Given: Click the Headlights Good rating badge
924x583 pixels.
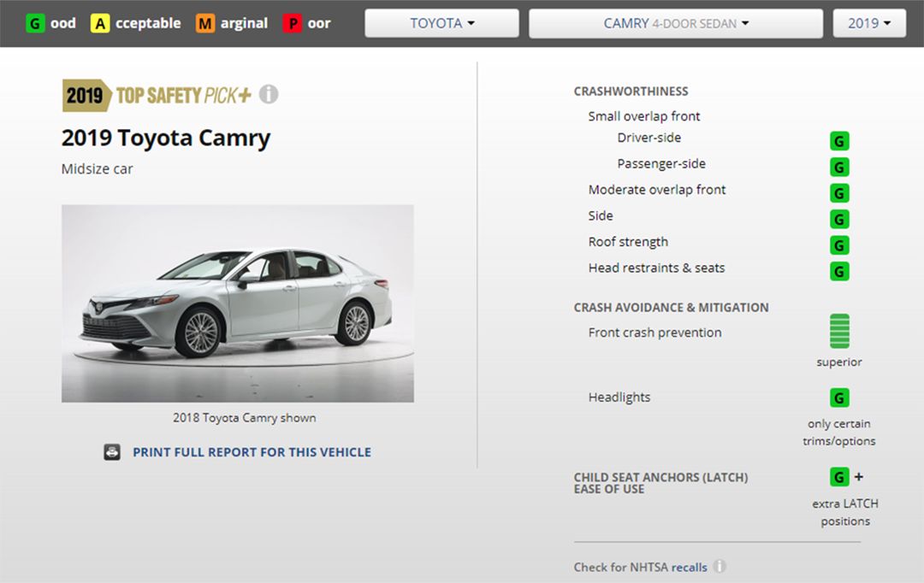Looking at the screenshot, I should tap(839, 398).
